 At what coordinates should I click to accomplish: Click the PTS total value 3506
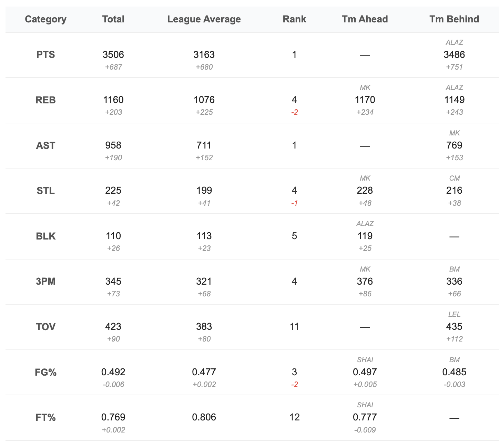click(x=113, y=55)
